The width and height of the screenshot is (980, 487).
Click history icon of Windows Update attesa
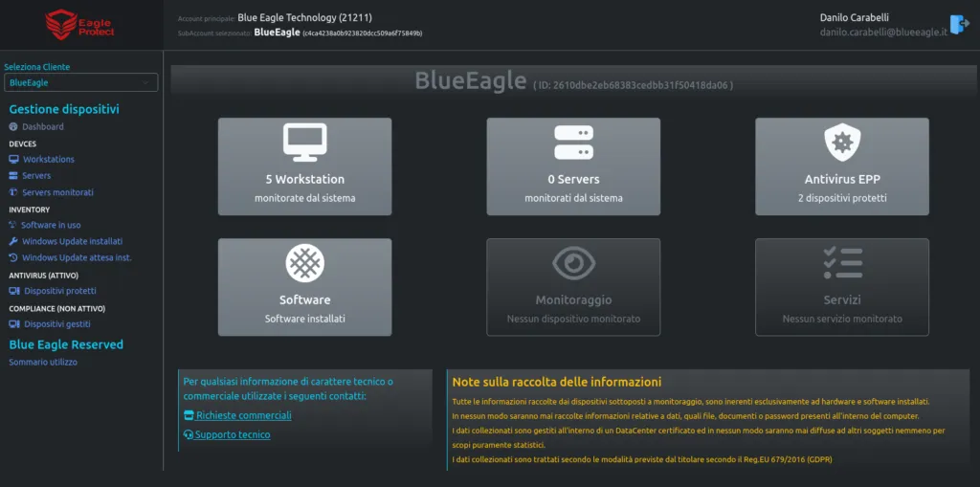[13, 257]
